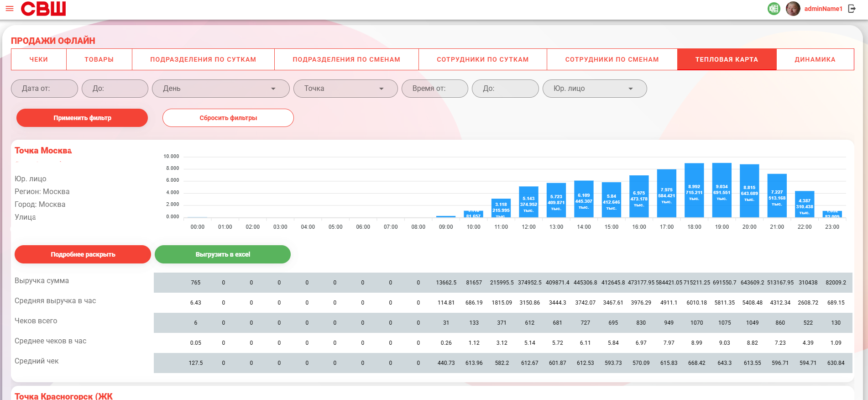Click the receipts count cell 371
The width and height of the screenshot is (868, 400).
[x=502, y=323]
